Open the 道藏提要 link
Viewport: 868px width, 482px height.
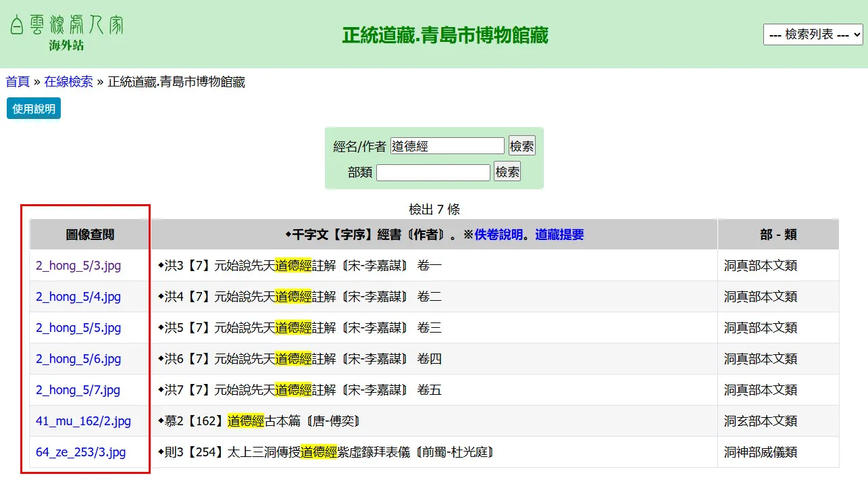click(559, 235)
